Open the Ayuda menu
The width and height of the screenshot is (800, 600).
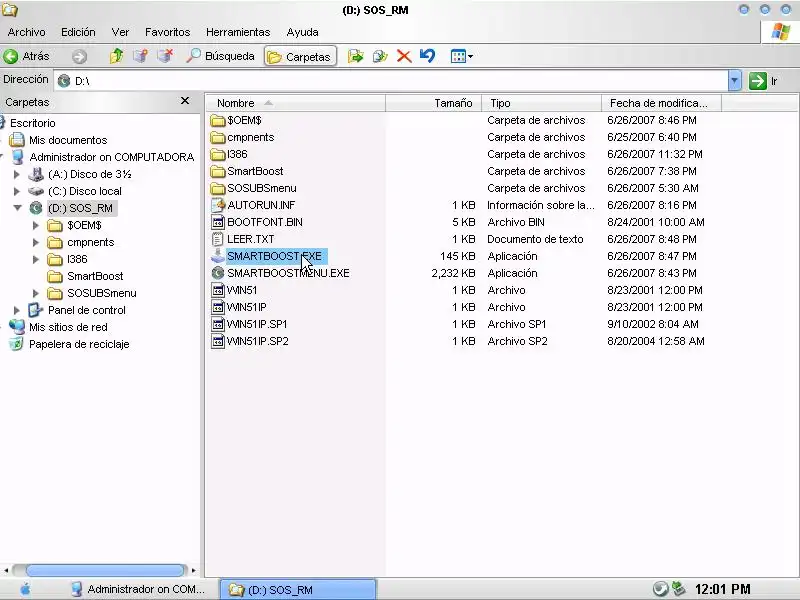point(303,32)
